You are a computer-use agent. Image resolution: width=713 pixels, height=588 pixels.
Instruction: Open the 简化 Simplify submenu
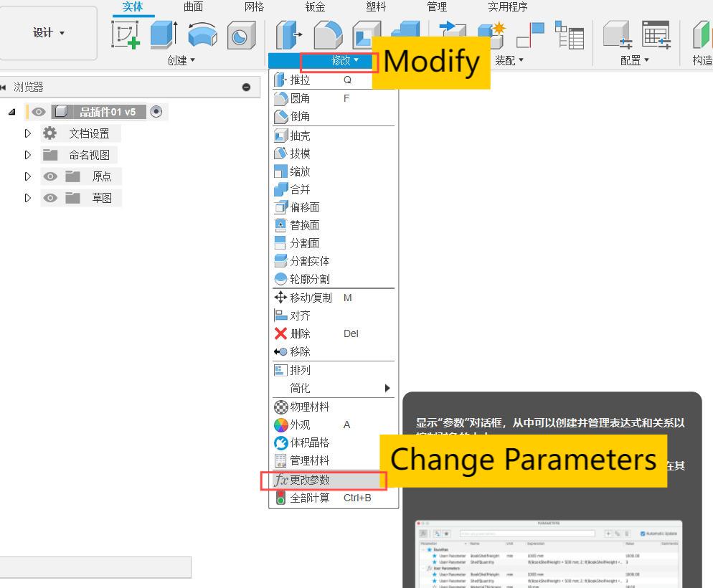(x=334, y=388)
